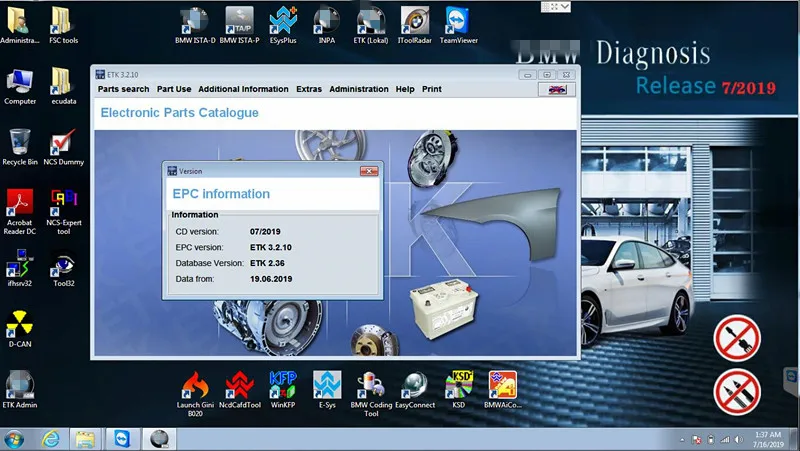Screen dimensions: 800x451
Task: Open the Recycle Bin
Action: [19, 146]
